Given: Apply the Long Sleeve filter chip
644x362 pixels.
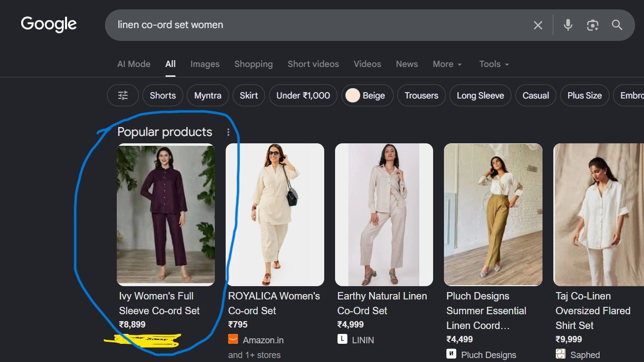Looking at the screenshot, I should 480,96.
